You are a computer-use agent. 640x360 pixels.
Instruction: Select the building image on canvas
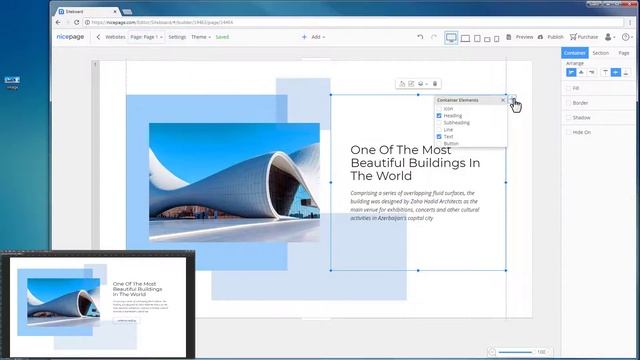(234, 182)
